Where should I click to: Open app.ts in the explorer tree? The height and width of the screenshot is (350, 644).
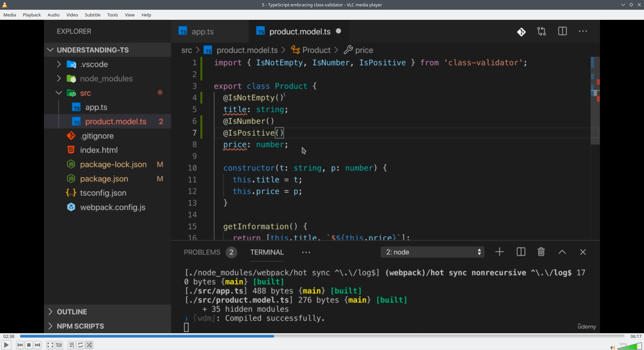[x=107, y=107]
